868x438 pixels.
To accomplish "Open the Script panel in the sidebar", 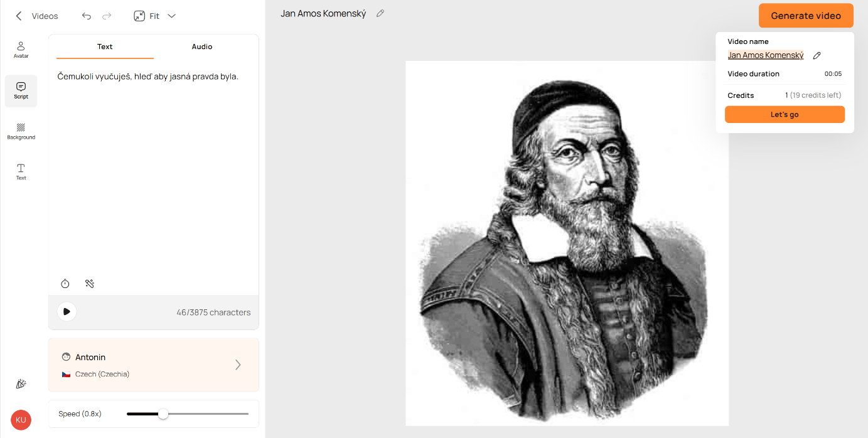I will point(21,91).
